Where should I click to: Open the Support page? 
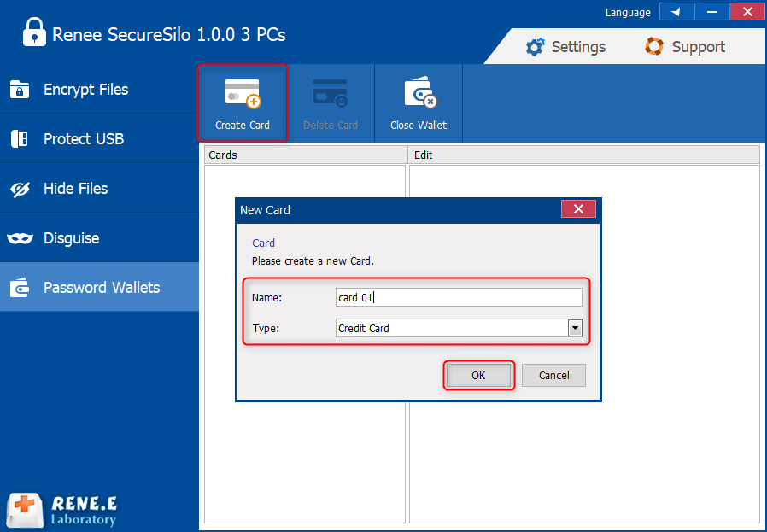[685, 47]
